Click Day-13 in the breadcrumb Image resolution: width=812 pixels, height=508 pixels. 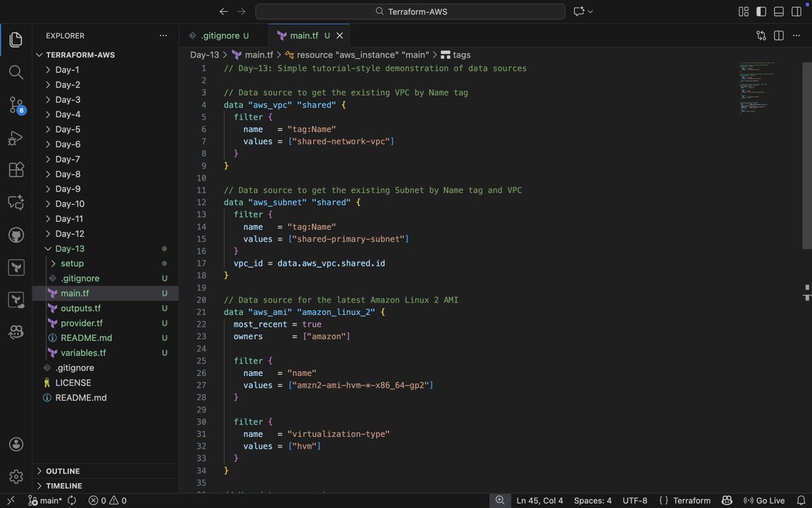pos(204,55)
